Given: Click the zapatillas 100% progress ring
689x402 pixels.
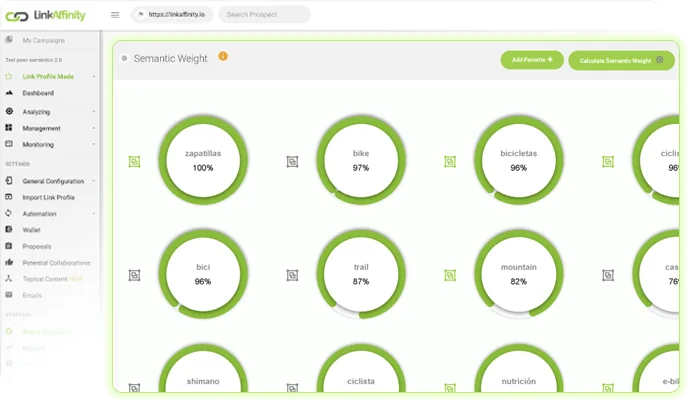Looking at the screenshot, I should (203, 160).
